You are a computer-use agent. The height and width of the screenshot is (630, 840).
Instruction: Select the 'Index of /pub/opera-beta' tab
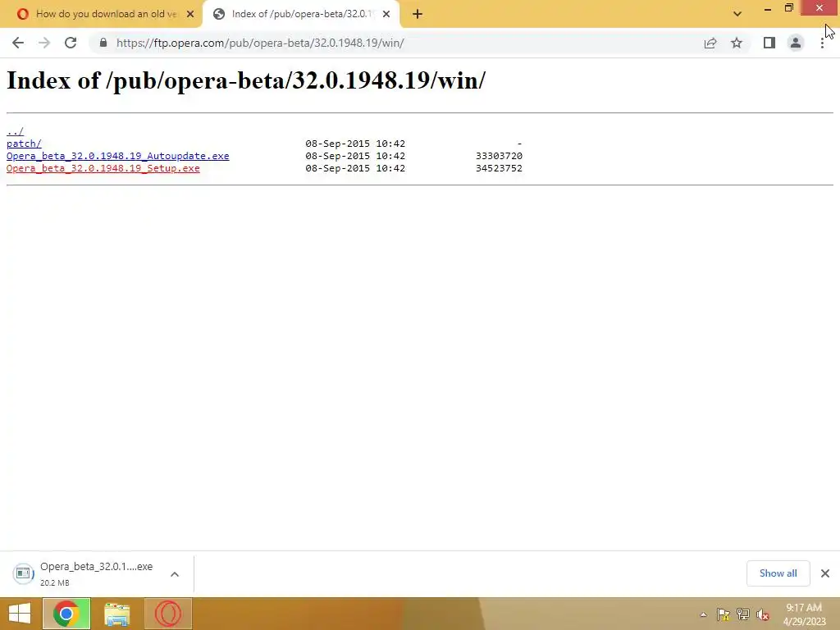point(302,14)
